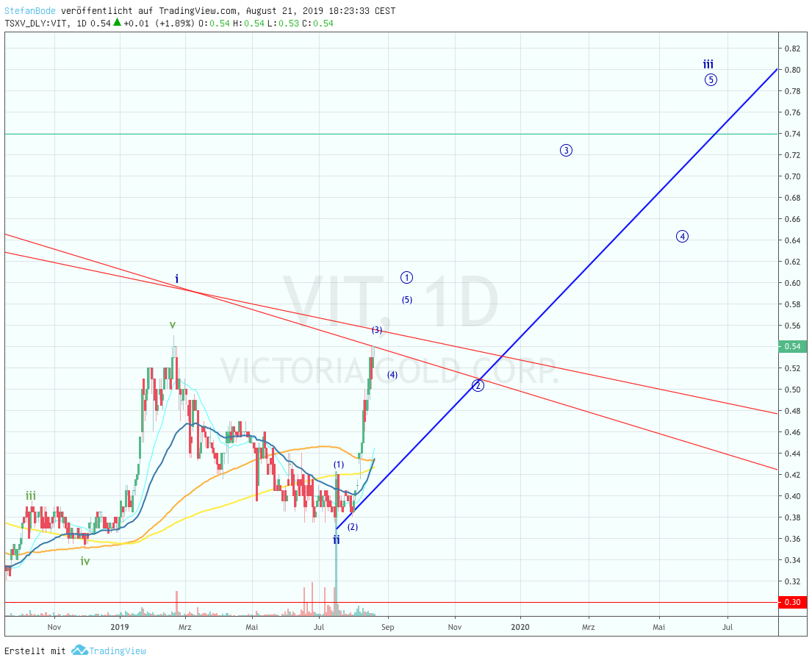Select the blue 'ii' wave label at the low
The width and height of the screenshot is (812, 663).
(x=337, y=540)
